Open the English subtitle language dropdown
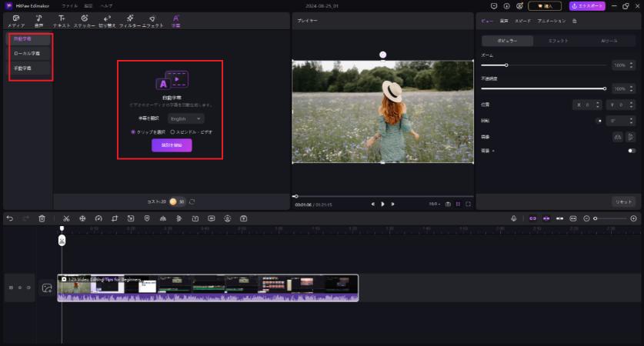Screen dimensions: 644x346 (186, 119)
